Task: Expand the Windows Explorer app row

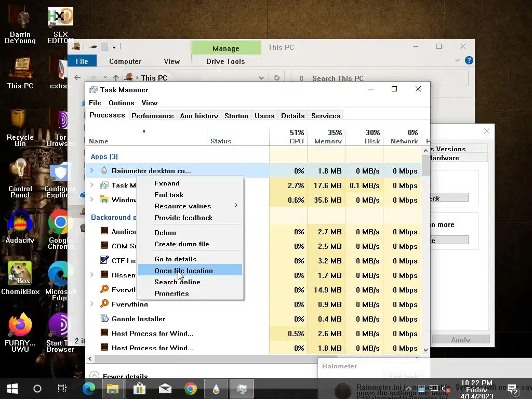Action: click(91, 199)
